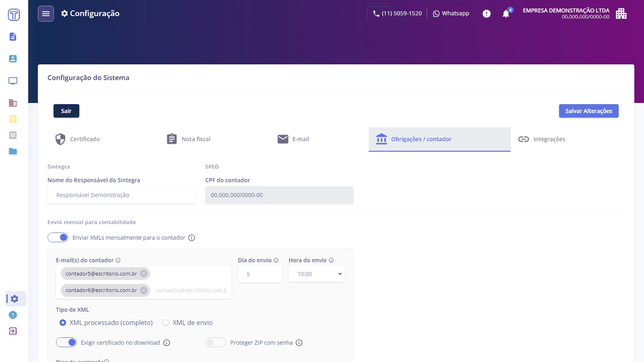Click Dia do envio field

tap(260, 274)
